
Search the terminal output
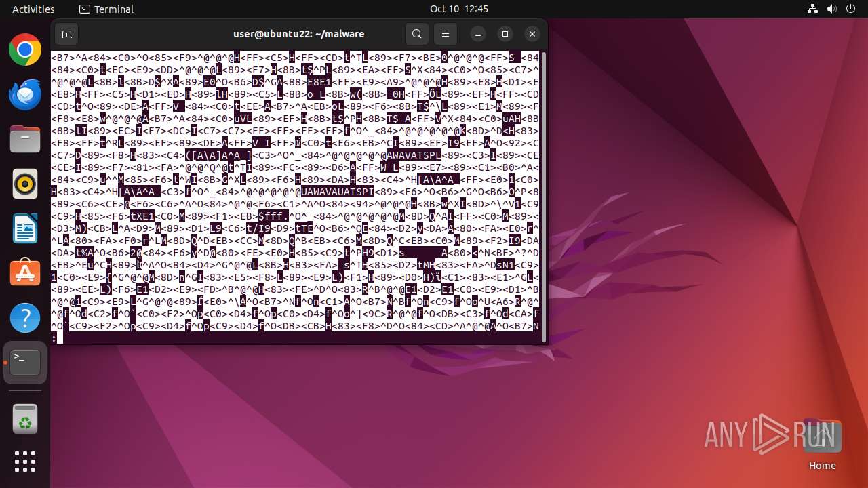(x=417, y=34)
